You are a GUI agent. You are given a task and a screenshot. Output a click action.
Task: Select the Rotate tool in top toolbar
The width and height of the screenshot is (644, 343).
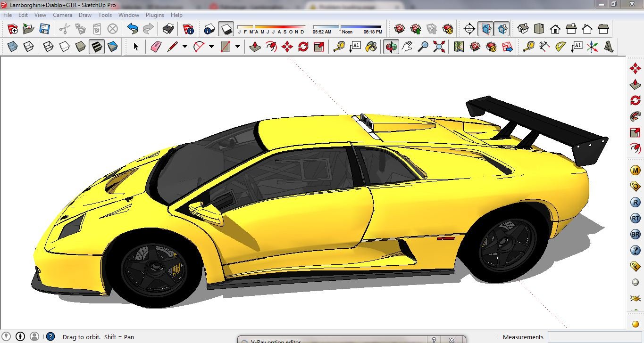[x=303, y=47]
